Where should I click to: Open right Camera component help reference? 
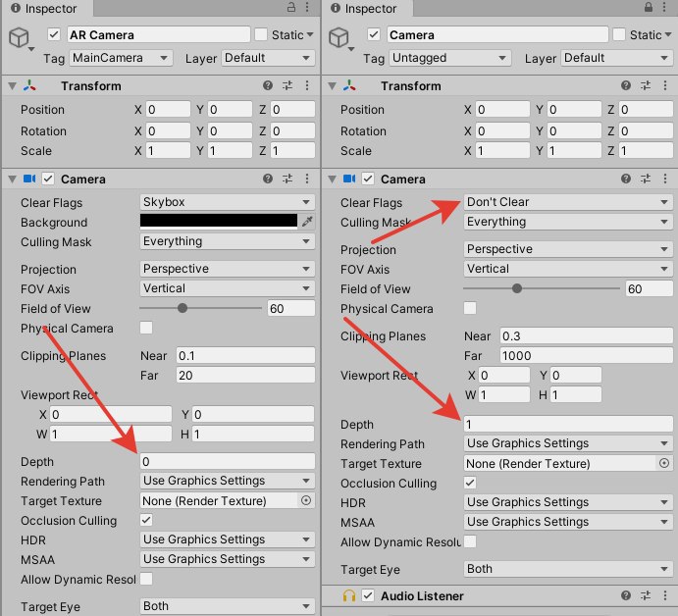[x=626, y=179]
